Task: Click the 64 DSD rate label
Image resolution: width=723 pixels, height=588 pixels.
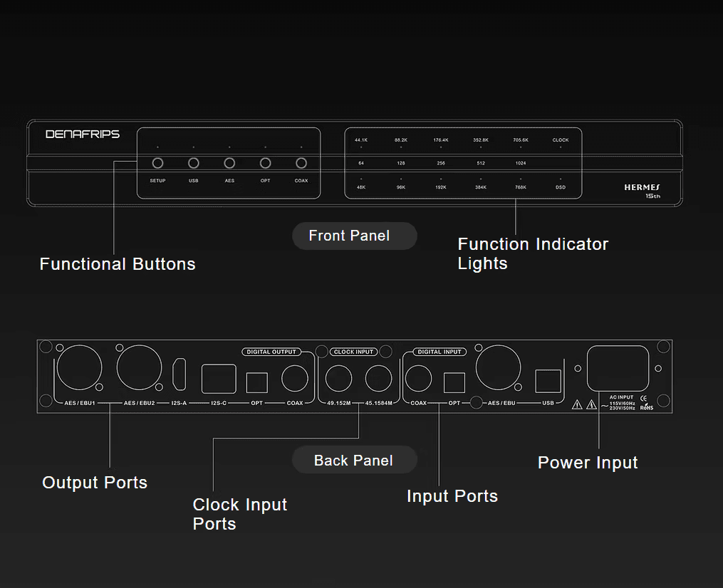Action: pos(361,163)
